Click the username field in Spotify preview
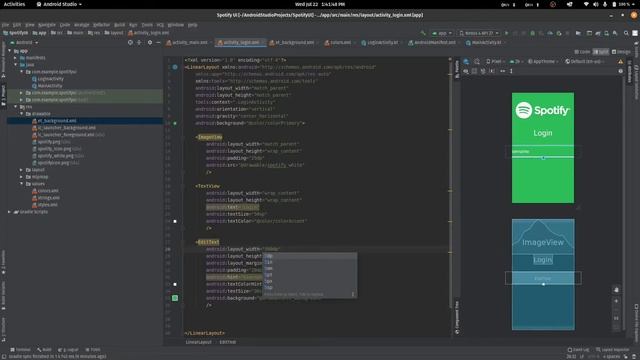 point(543,151)
